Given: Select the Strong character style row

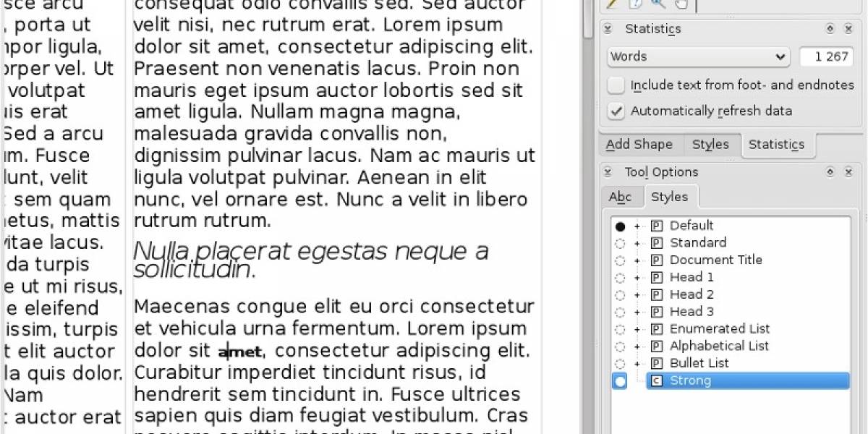Looking at the screenshot, I should click(748, 380).
